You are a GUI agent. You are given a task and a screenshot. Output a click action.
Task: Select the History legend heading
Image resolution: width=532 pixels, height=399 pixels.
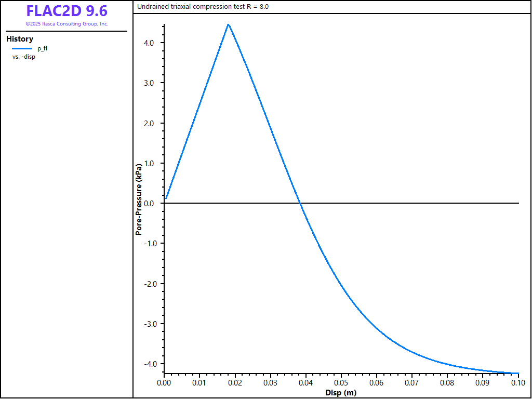coord(20,39)
